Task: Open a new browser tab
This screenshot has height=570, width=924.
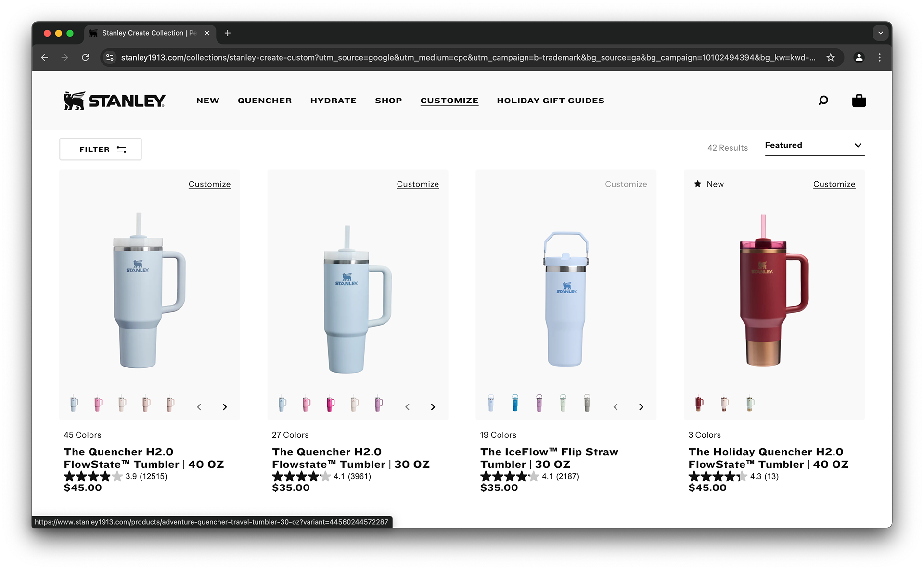Action: tap(228, 33)
